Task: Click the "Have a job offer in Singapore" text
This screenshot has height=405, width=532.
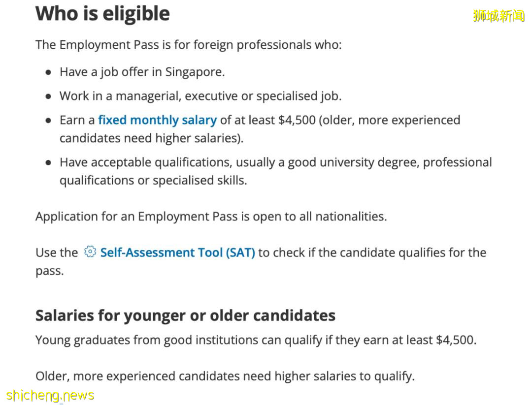Action: click(142, 72)
